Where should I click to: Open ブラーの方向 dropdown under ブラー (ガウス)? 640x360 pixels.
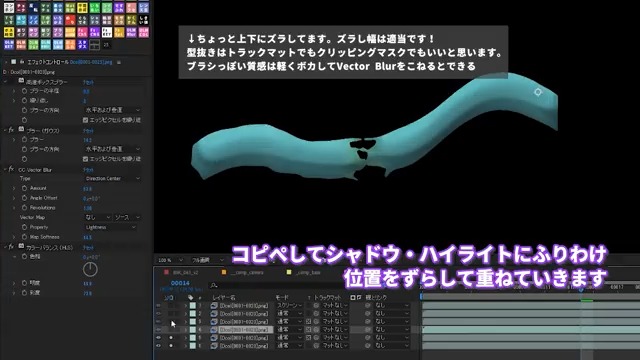pos(112,149)
